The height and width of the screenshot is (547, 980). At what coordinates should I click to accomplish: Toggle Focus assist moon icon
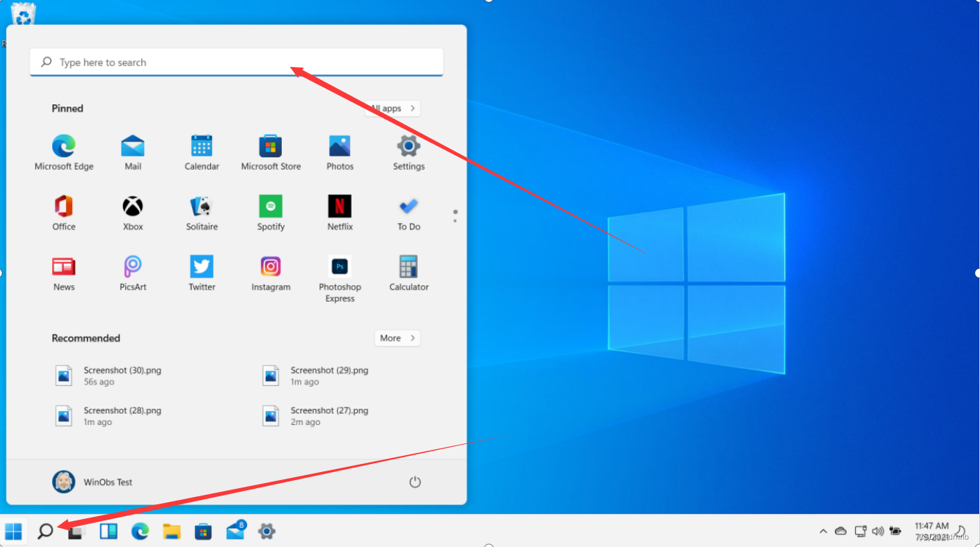point(961,531)
